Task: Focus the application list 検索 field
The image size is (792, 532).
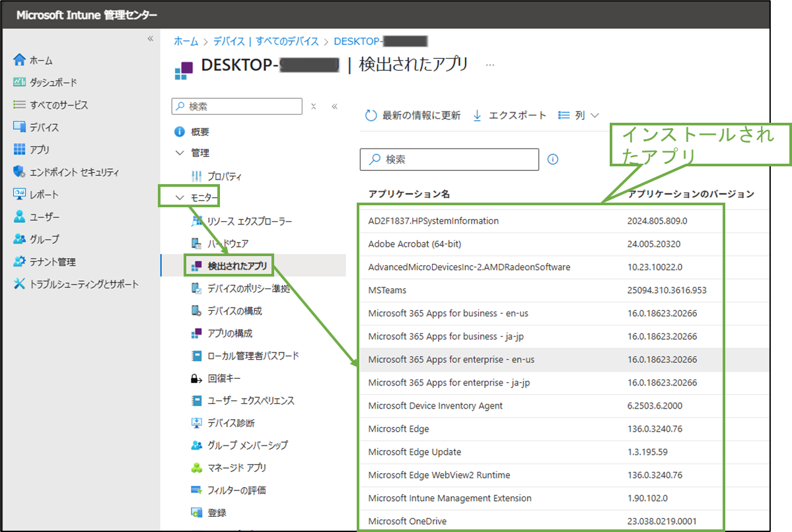Action: click(x=450, y=160)
